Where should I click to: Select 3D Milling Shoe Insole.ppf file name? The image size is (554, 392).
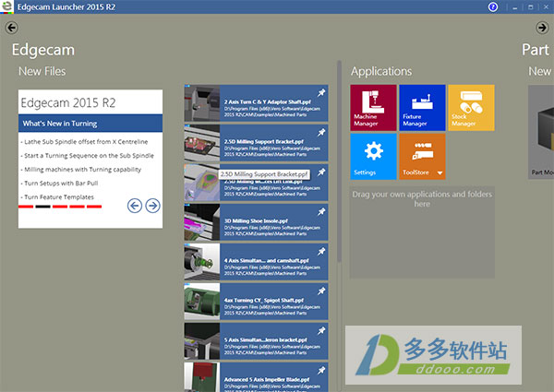coord(256,220)
